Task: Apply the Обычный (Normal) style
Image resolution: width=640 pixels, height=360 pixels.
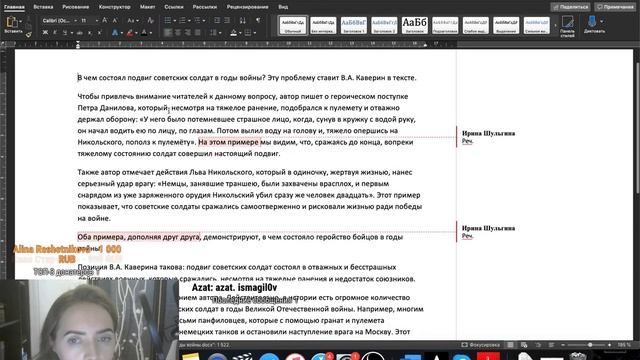Action: 293,25
